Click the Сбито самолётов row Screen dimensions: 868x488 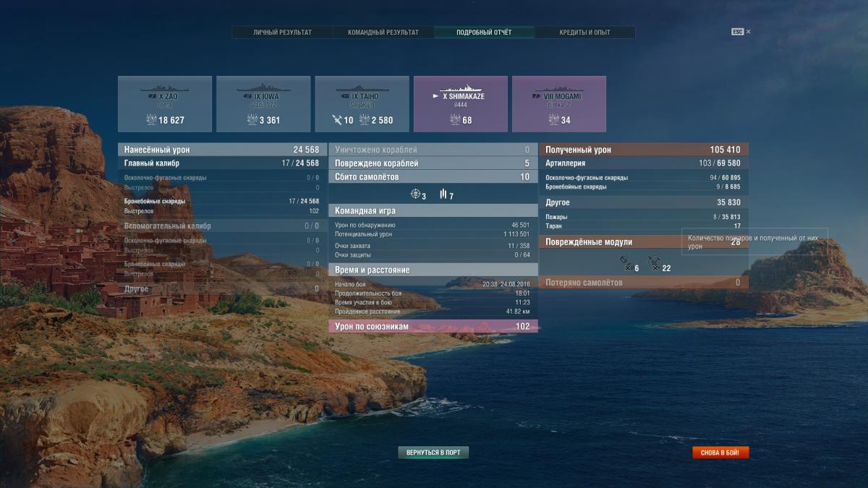pos(433,177)
